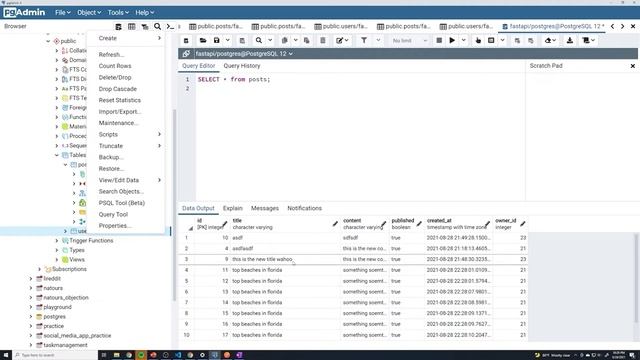The height and width of the screenshot is (360, 640).
Task: Click the Delete rows trash icon
Action: [x=323, y=40]
